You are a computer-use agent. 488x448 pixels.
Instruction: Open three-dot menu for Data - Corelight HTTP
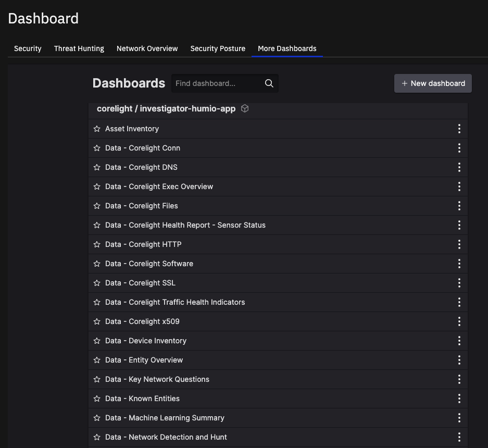coord(459,245)
